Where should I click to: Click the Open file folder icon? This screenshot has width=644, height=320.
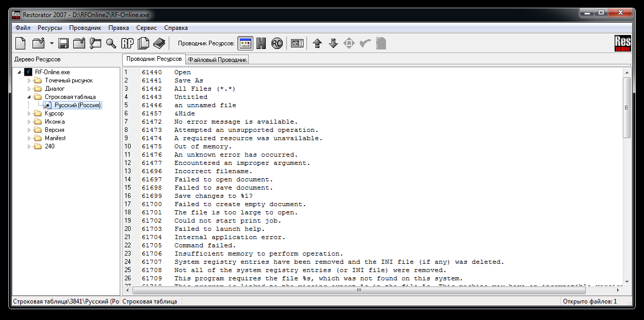coord(39,43)
